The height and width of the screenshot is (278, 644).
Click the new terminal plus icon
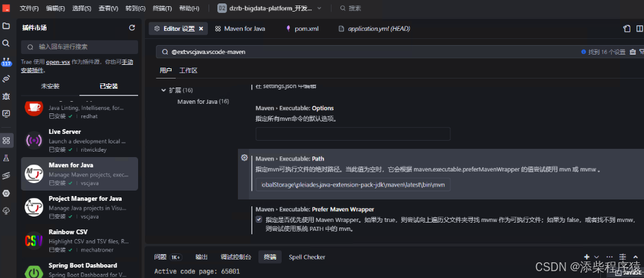coord(587,257)
